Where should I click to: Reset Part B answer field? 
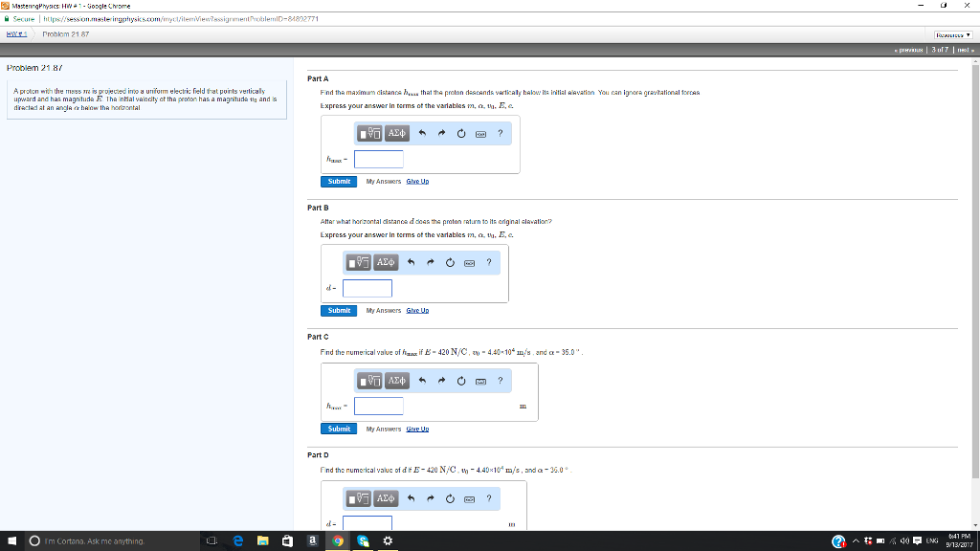pyautogui.click(x=450, y=262)
